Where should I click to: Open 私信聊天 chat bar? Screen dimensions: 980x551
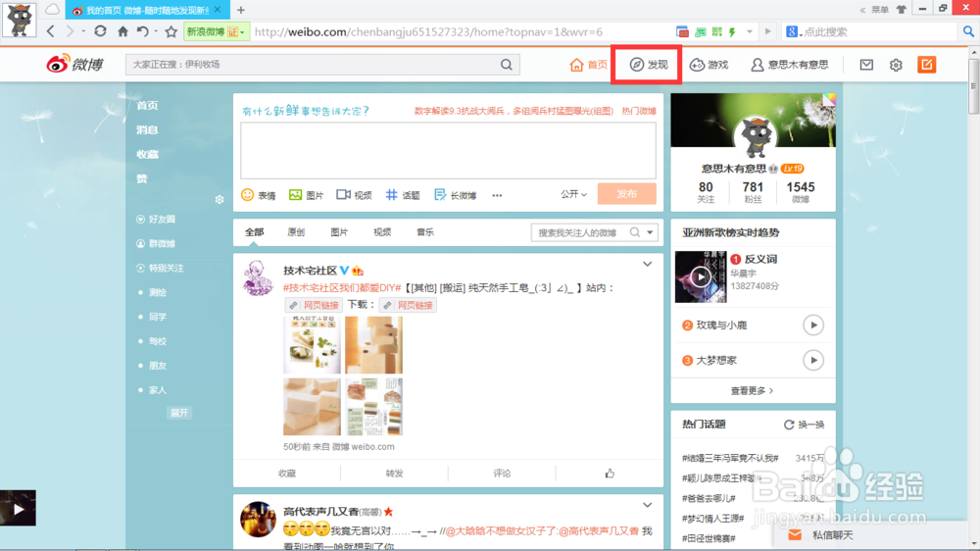click(x=820, y=534)
